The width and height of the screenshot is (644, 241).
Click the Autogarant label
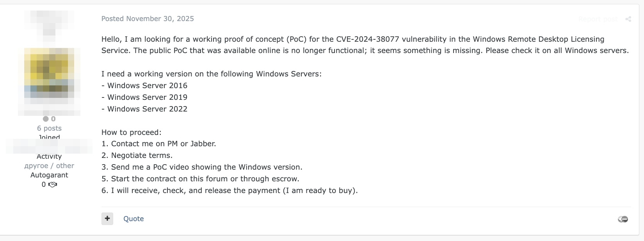[49, 175]
